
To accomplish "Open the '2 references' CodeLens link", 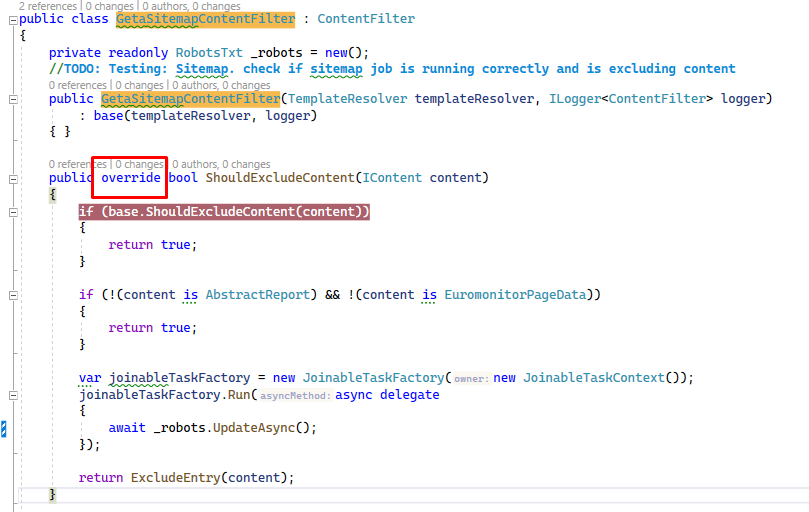I will 38,6.
